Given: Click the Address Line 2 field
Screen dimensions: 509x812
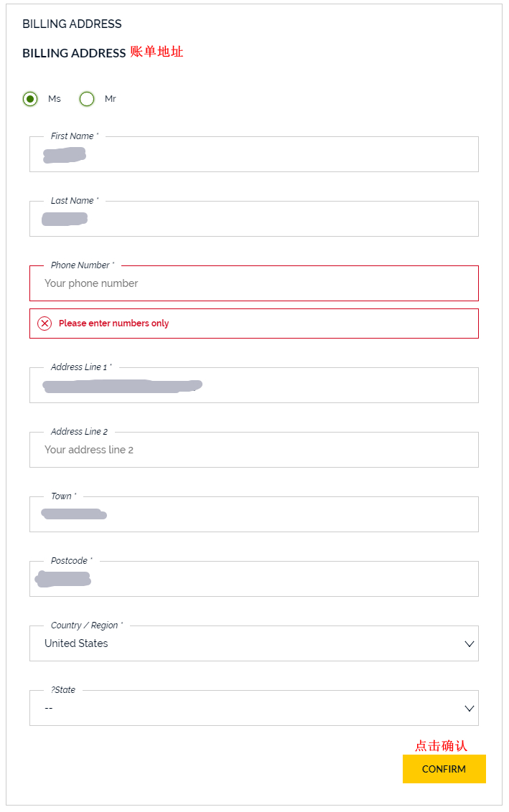Looking at the screenshot, I should coord(253,450).
